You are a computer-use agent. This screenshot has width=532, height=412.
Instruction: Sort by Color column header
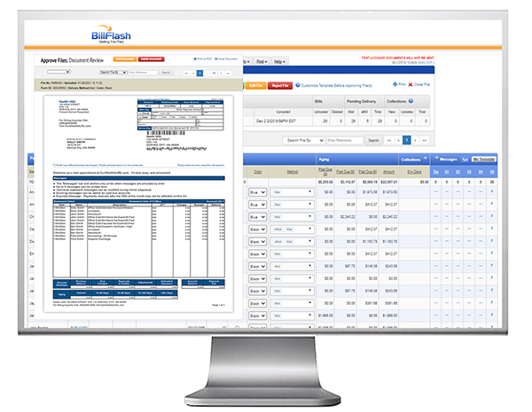pyautogui.click(x=258, y=172)
